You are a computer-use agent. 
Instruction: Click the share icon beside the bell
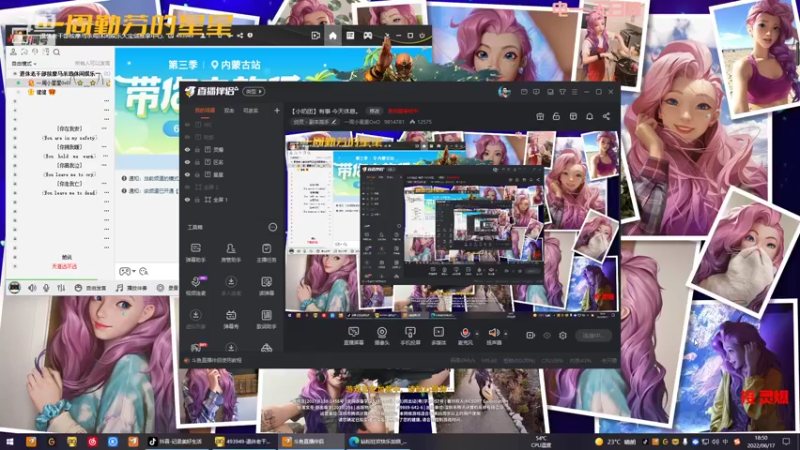click(x=606, y=116)
